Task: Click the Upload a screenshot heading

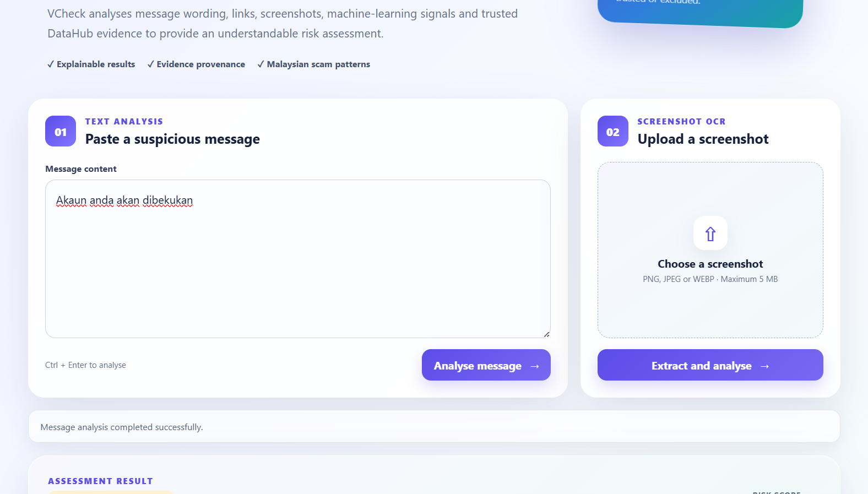Action: 703,139
